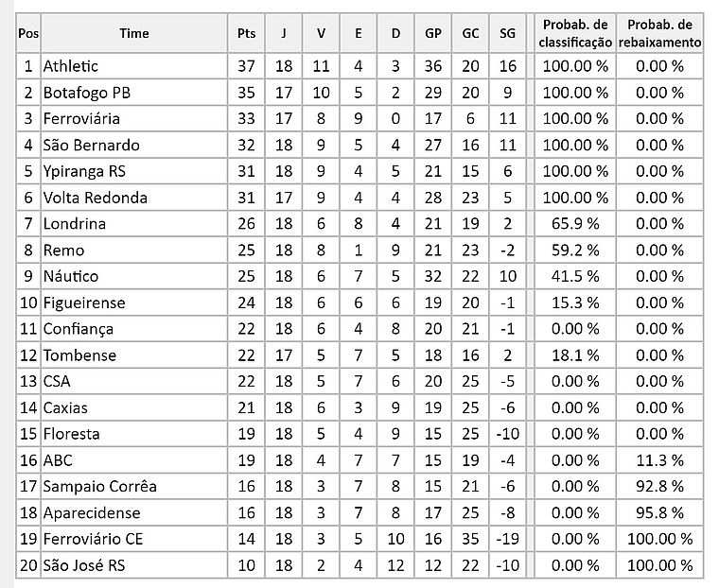
Task: Select the SG column header
Action: pyautogui.click(x=507, y=33)
